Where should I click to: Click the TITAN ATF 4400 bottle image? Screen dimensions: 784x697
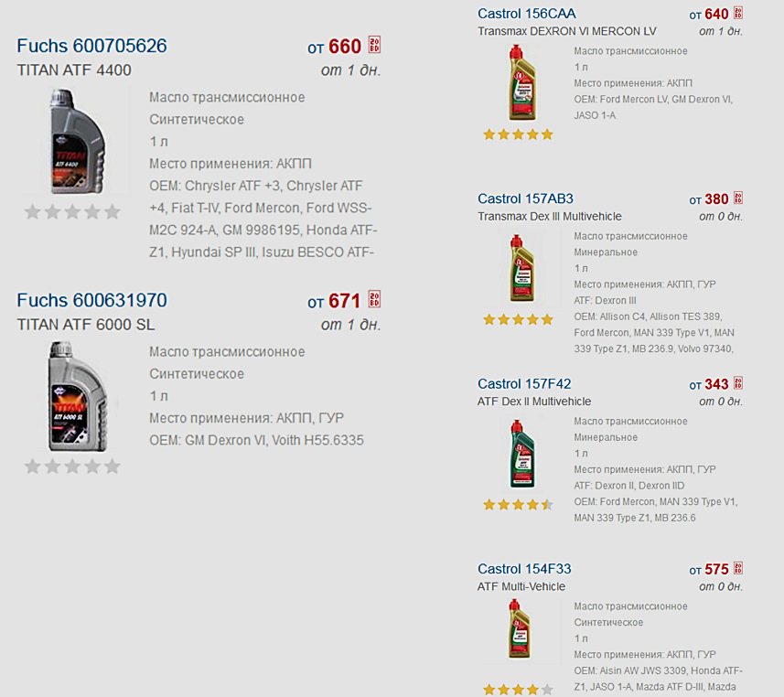pos(77,142)
